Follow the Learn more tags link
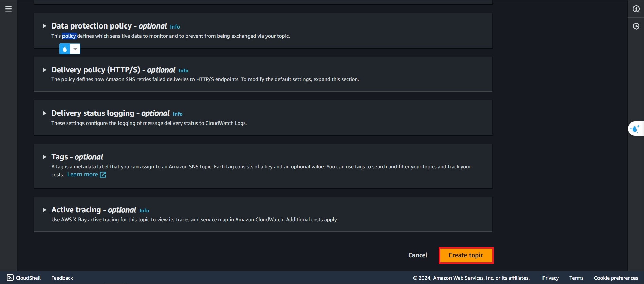The width and height of the screenshot is (644, 284). pyautogui.click(x=82, y=174)
